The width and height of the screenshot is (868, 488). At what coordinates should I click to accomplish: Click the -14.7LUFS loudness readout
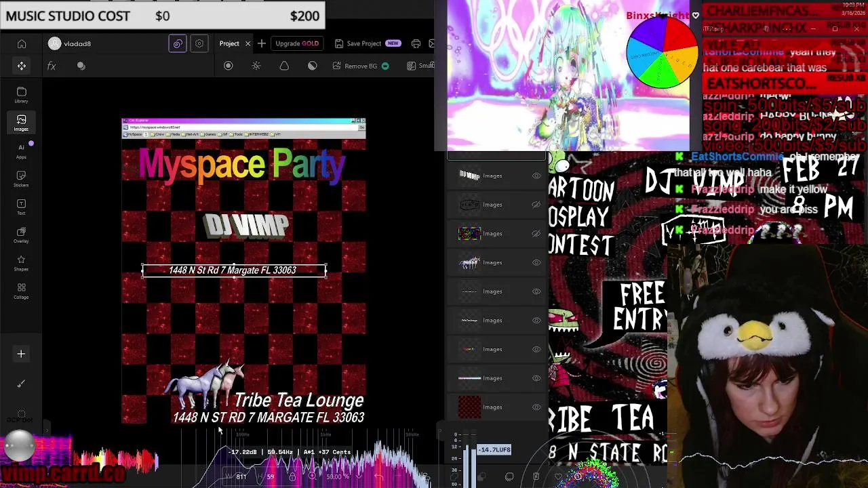pos(494,450)
